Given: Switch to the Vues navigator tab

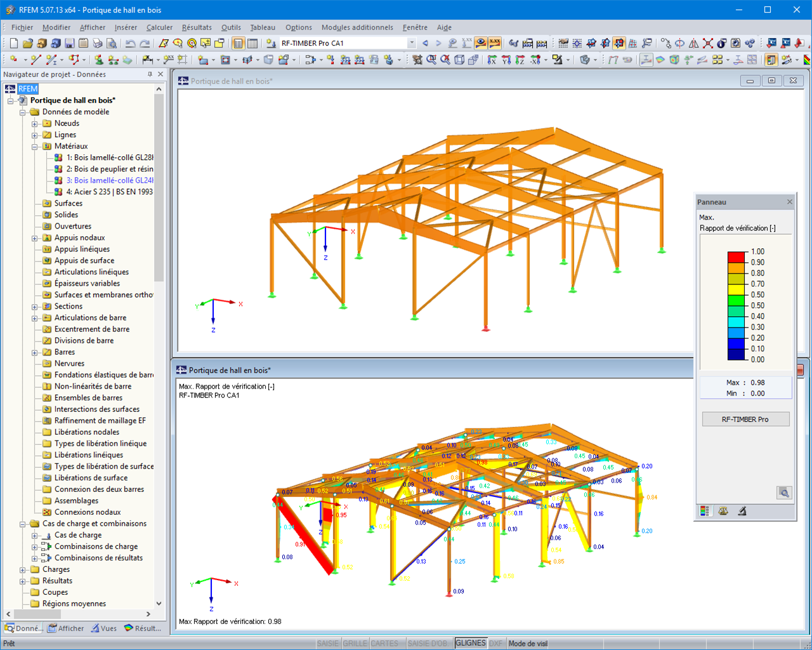Looking at the screenshot, I should [x=104, y=628].
